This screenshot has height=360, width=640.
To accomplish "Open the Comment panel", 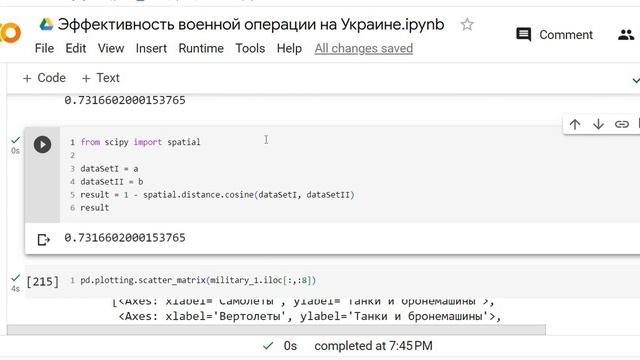I will click(x=554, y=35).
